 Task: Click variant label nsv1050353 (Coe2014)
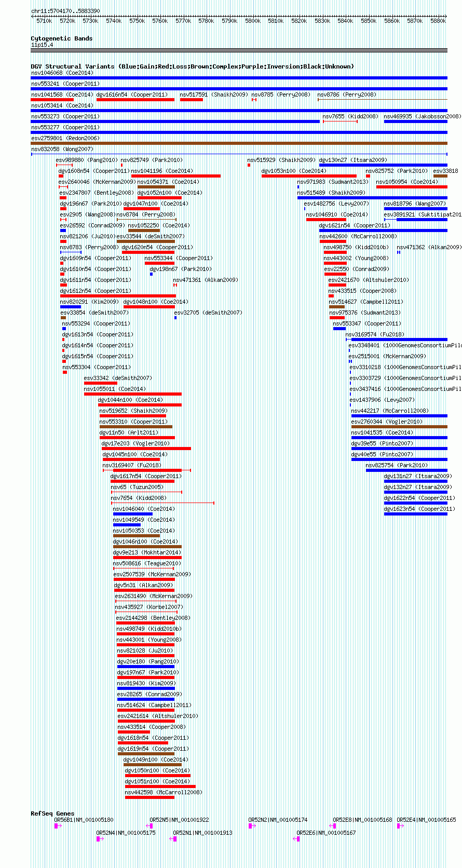tap(144, 531)
